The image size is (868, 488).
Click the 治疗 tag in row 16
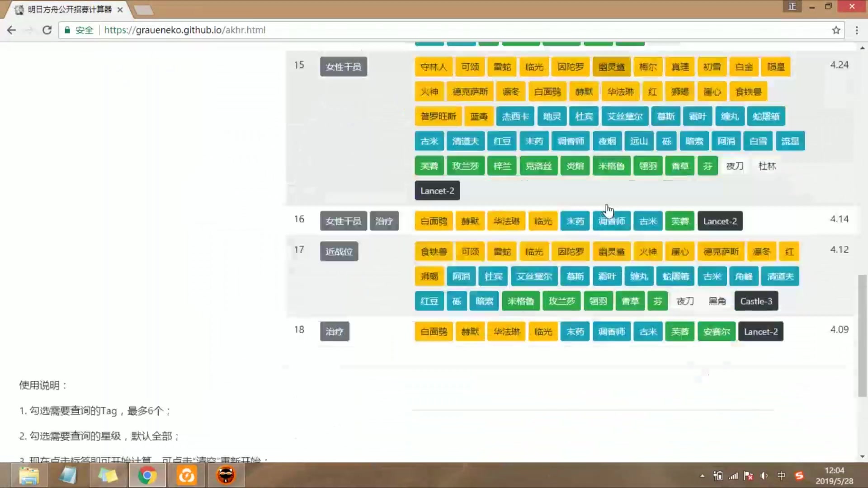[x=384, y=221]
